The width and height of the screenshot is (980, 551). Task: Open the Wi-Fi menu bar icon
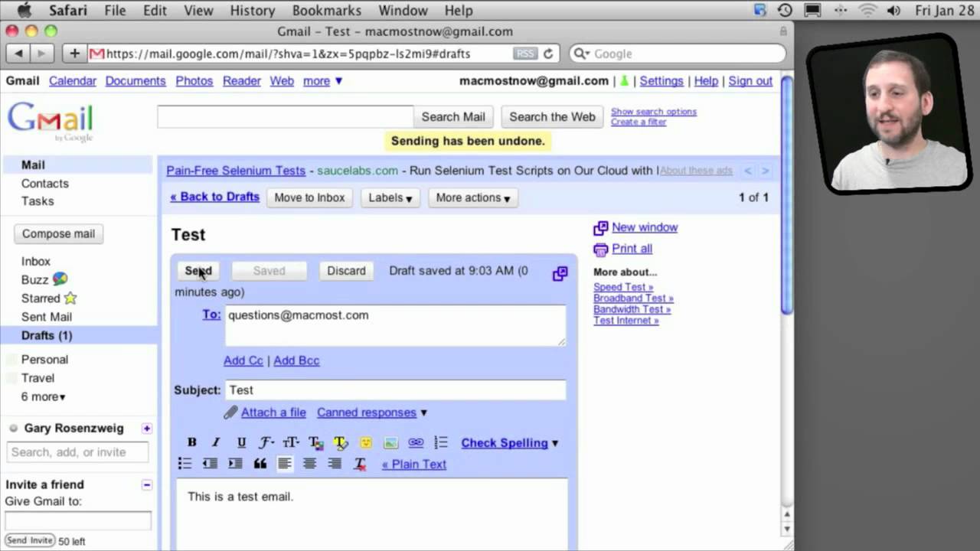(867, 11)
